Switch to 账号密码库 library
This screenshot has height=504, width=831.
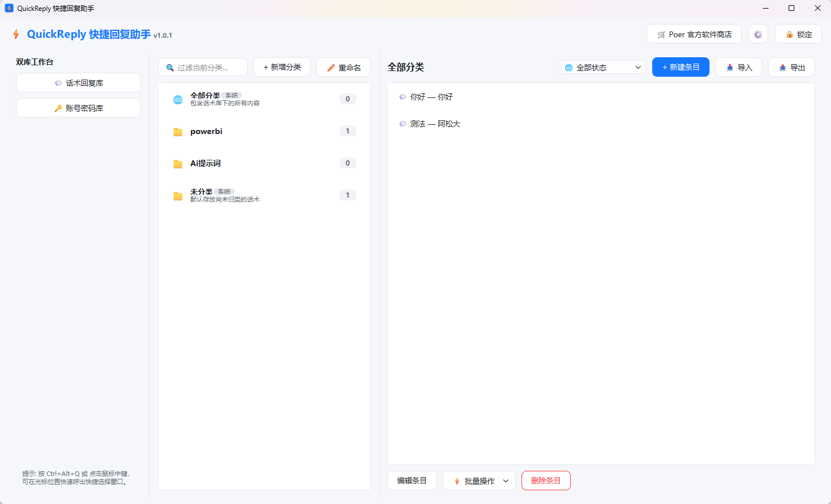pyautogui.click(x=79, y=108)
